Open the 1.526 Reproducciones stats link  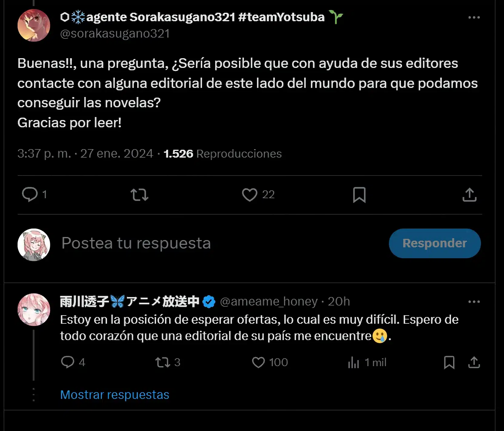coord(223,154)
